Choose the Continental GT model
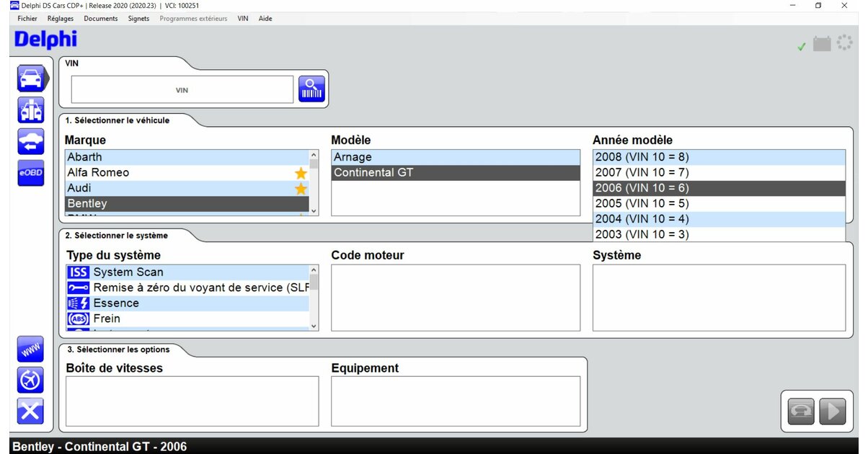868x454 pixels. [x=456, y=173]
